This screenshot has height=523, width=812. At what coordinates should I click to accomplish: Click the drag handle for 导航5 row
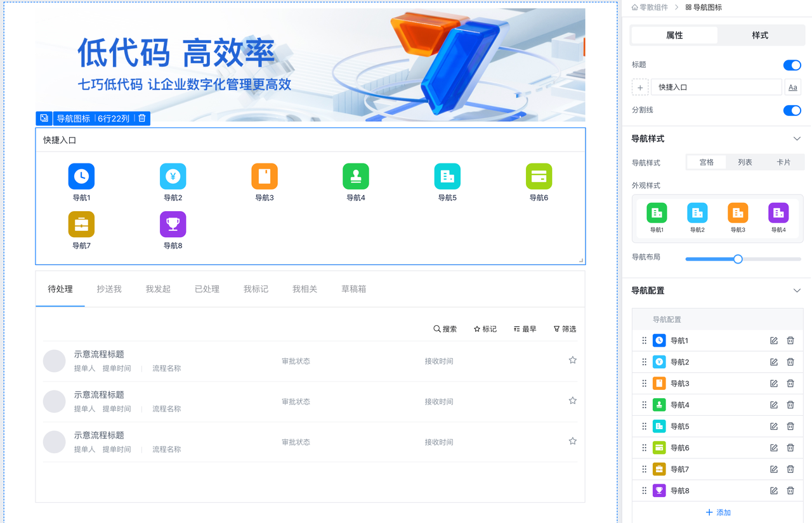pos(644,426)
